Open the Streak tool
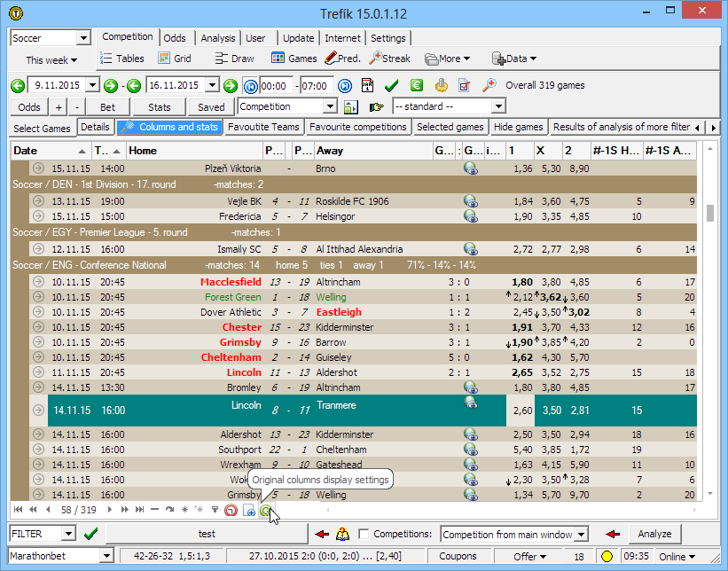728x571 pixels. [388, 59]
